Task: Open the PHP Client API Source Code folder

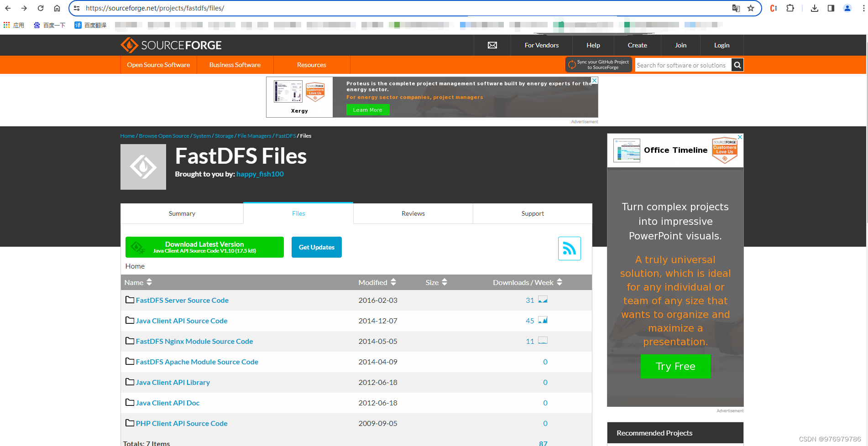Action: 182,423
